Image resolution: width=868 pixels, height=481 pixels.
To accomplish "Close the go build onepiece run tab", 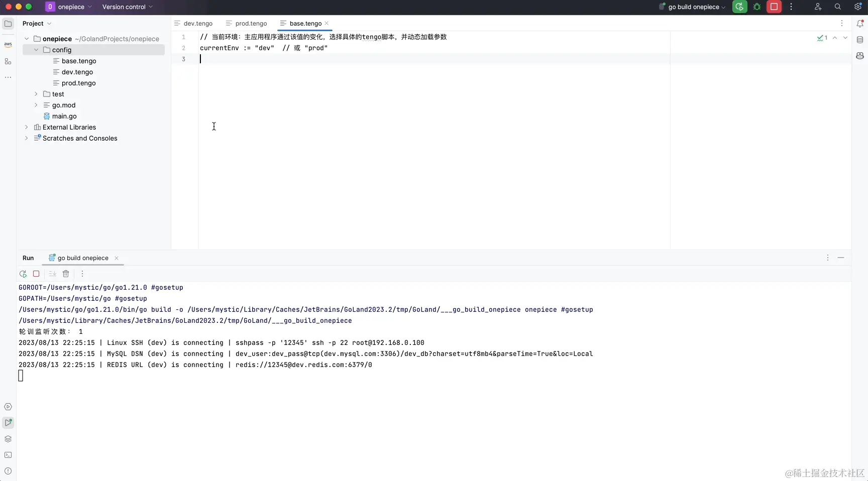I will point(117,258).
